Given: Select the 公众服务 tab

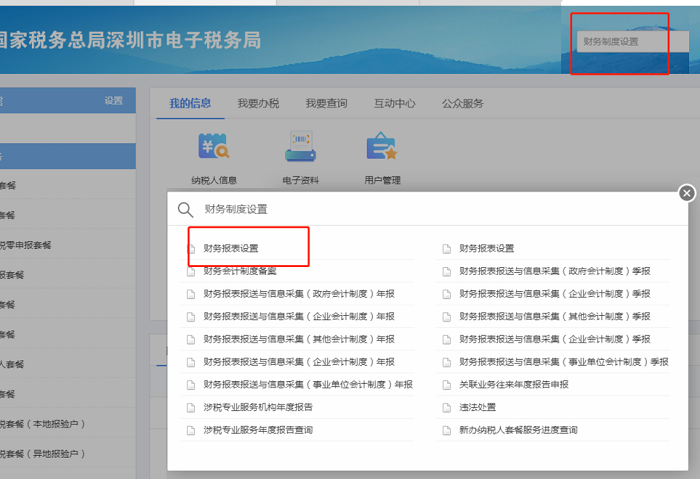Looking at the screenshot, I should pyautogui.click(x=462, y=103).
